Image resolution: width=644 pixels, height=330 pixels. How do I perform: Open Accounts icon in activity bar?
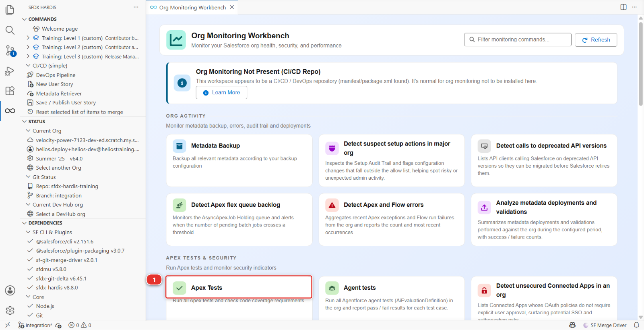10,291
